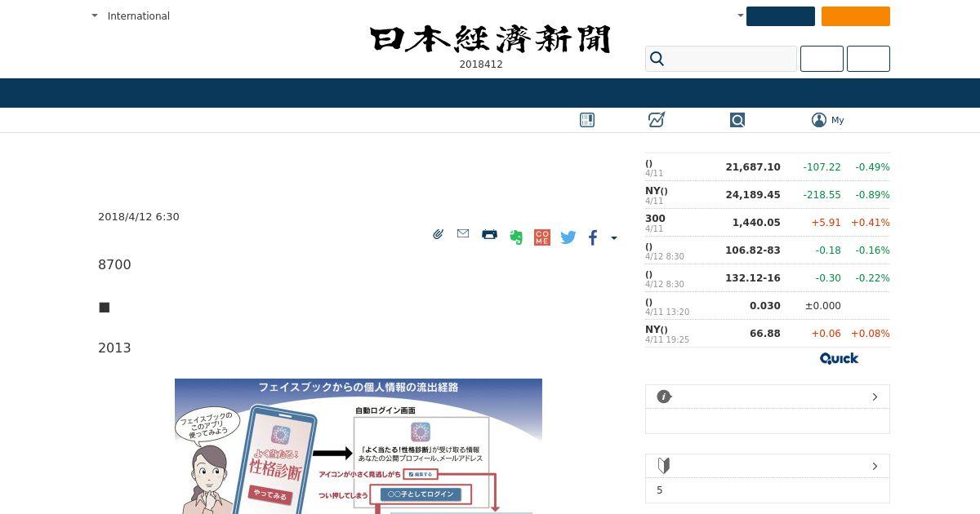The height and width of the screenshot is (514, 980).
Task: Expand chevron in the beginner box
Action: (875, 466)
